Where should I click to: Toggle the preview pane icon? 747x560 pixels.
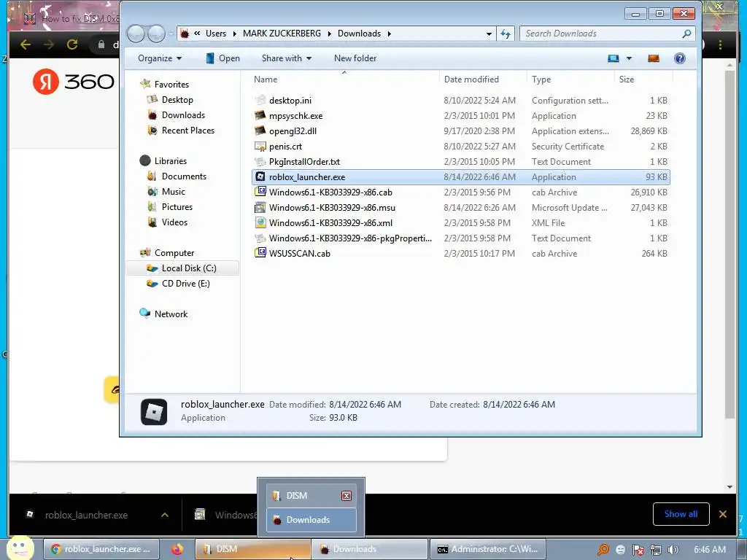click(654, 58)
